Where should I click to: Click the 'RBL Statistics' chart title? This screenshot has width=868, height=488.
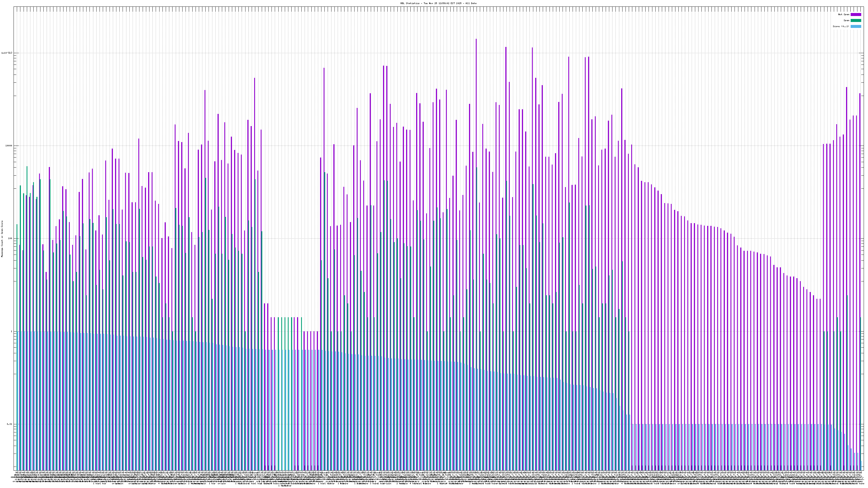410,3
